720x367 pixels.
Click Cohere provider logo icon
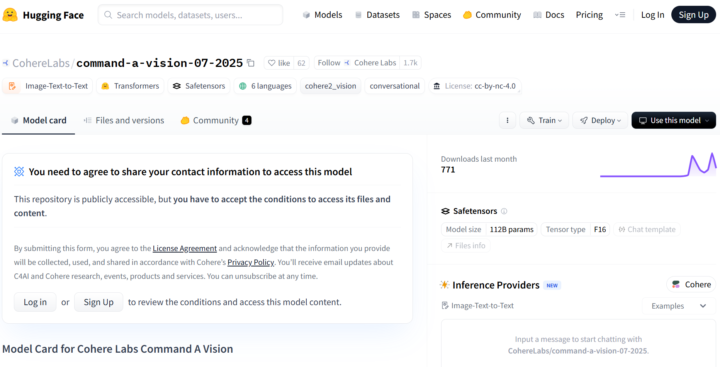[676, 284]
